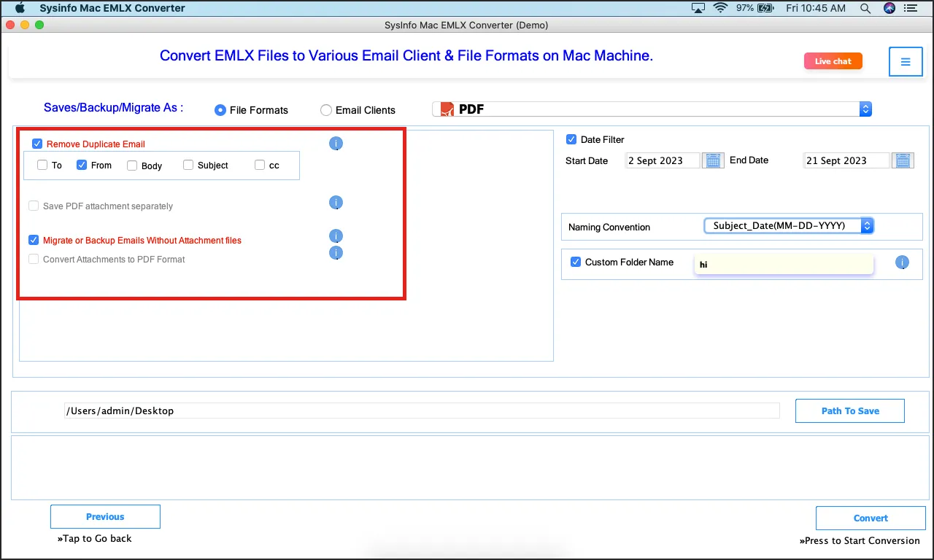Viewport: 934px width, 560px height.
Task: Click the Saves/Backup/Migrate As label
Action: tap(114, 107)
